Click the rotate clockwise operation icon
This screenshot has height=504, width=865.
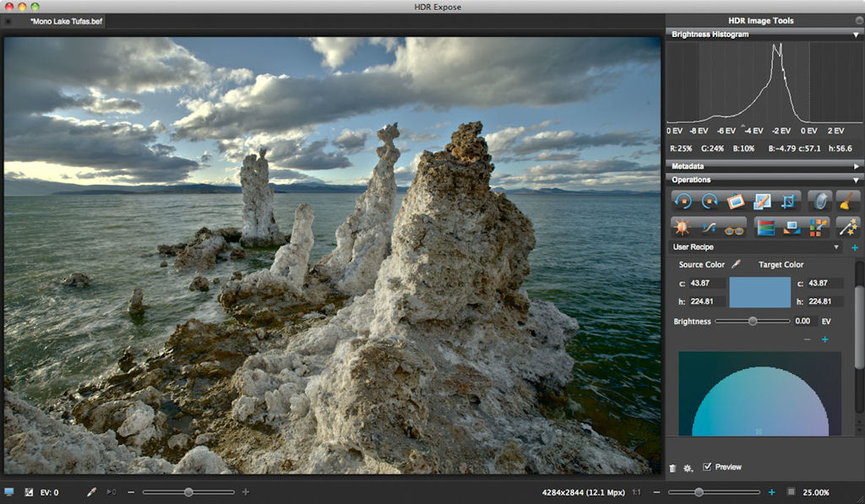pos(709,202)
